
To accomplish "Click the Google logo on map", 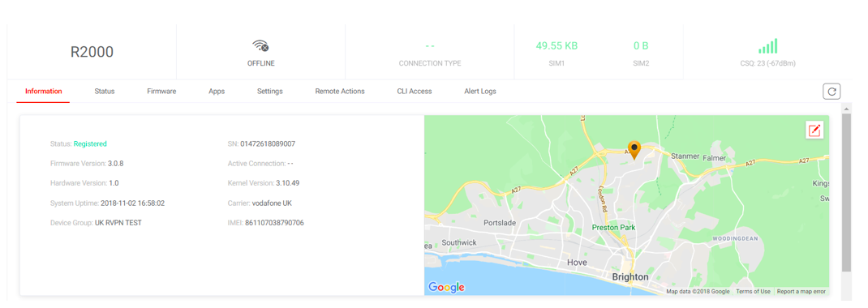I will [x=446, y=287].
